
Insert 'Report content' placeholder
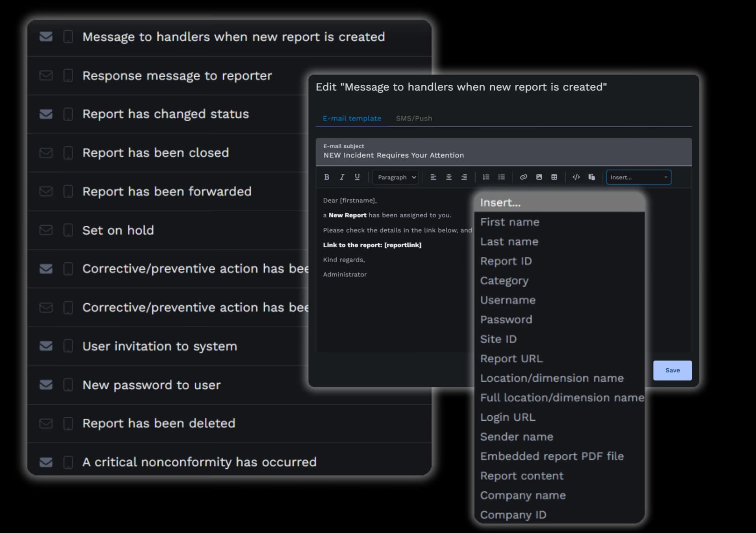[x=560, y=476]
